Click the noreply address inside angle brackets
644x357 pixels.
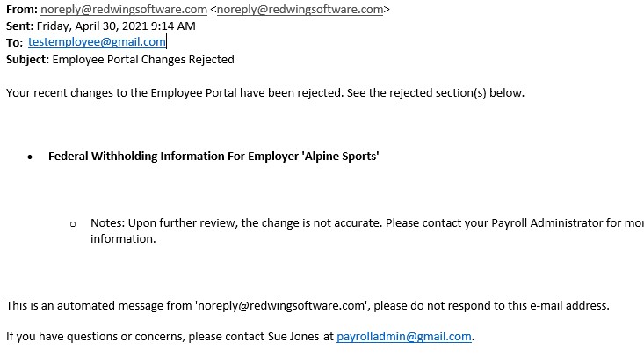point(300,9)
